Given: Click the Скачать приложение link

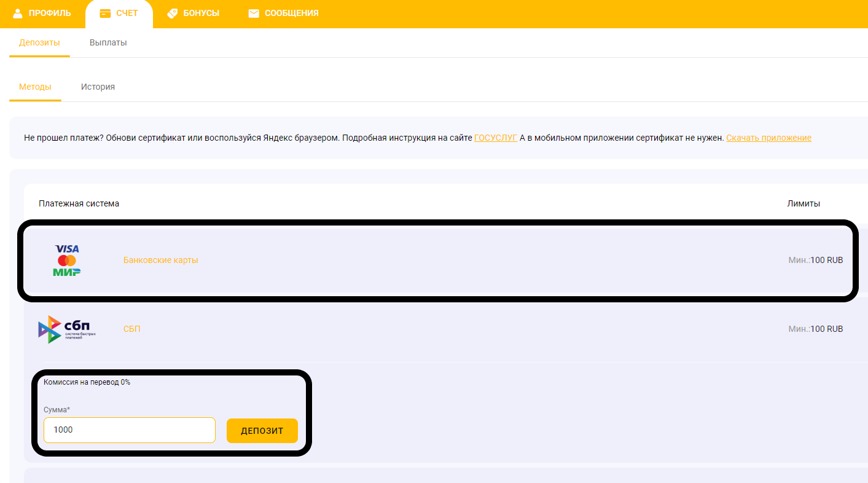Looking at the screenshot, I should [x=768, y=138].
